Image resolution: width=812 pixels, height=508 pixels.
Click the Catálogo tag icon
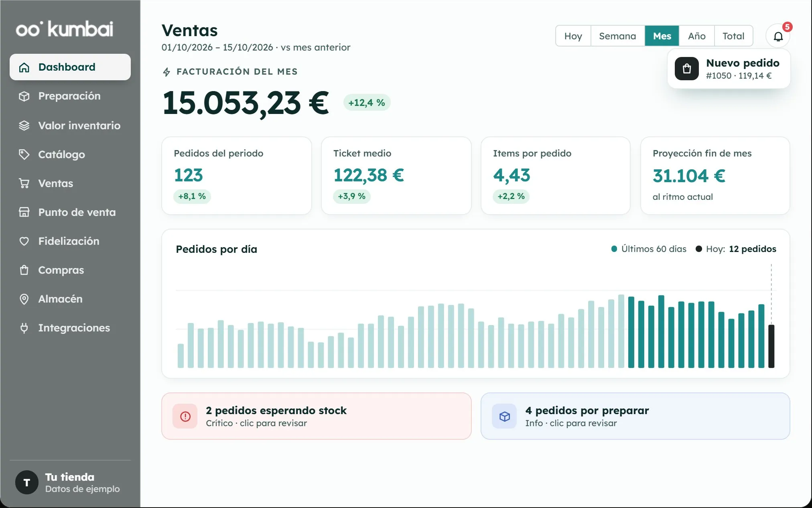tap(24, 154)
